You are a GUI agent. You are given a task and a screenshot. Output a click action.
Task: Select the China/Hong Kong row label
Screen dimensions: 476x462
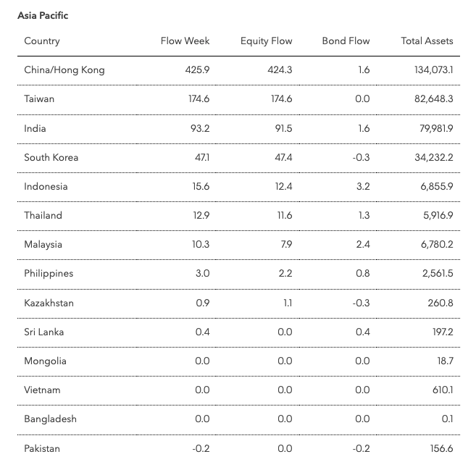[64, 70]
